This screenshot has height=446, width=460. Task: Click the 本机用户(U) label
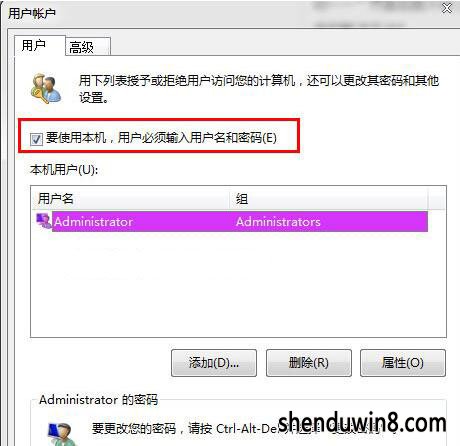[64, 170]
